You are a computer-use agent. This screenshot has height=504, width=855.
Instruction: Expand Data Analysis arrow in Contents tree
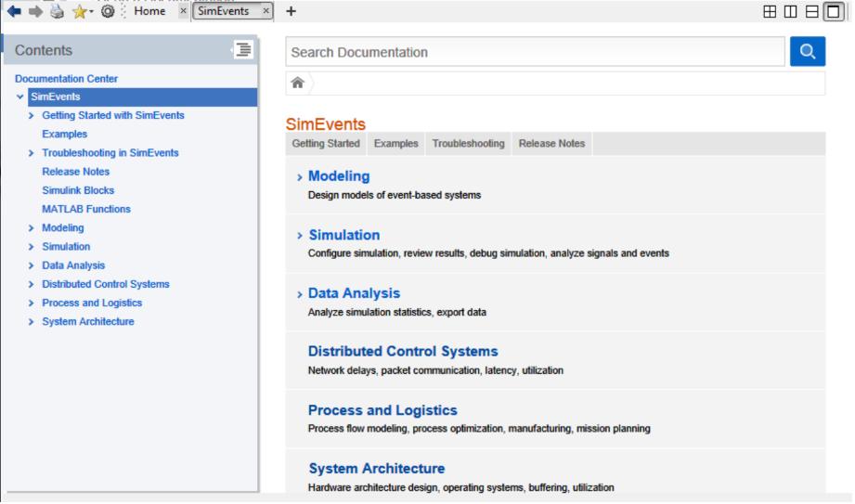coord(31,265)
